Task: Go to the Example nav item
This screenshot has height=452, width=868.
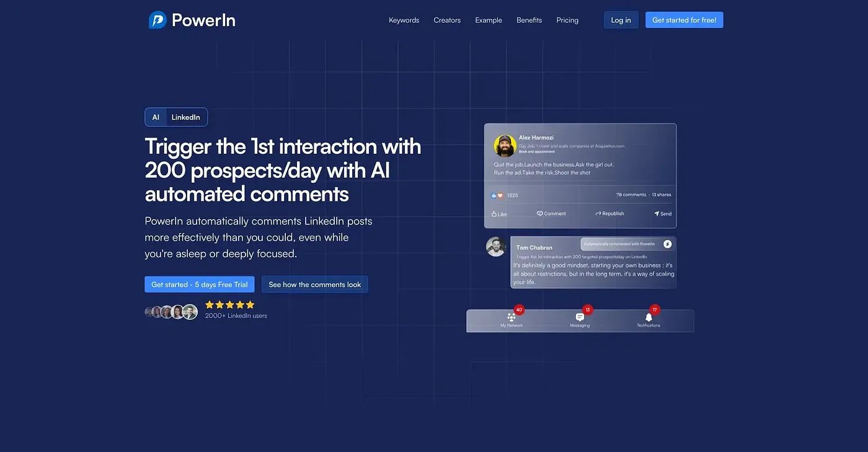Action: click(489, 20)
